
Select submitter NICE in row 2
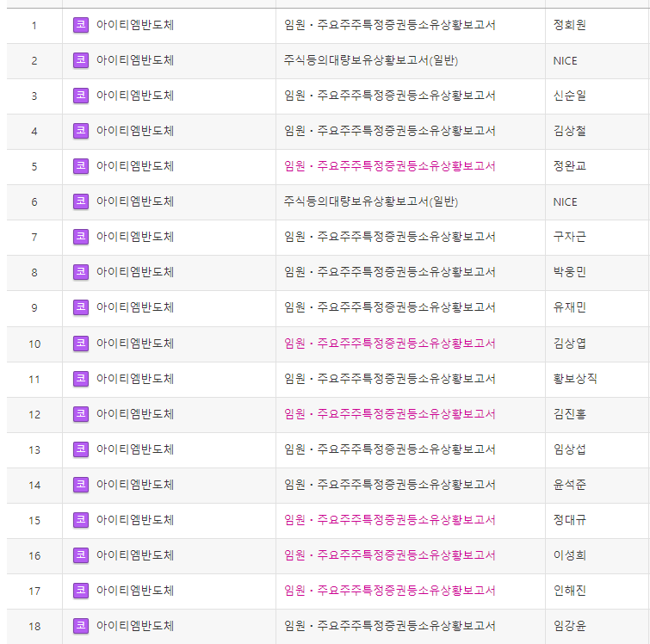pos(565,61)
